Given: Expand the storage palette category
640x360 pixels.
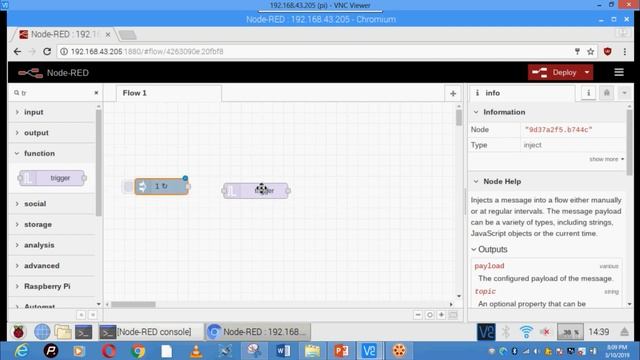Looking at the screenshot, I should point(53,224).
